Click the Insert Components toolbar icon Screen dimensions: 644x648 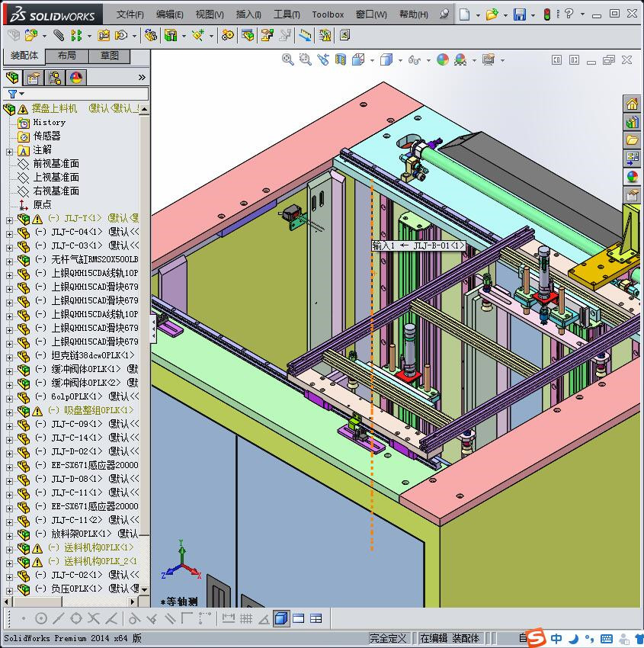[31, 36]
